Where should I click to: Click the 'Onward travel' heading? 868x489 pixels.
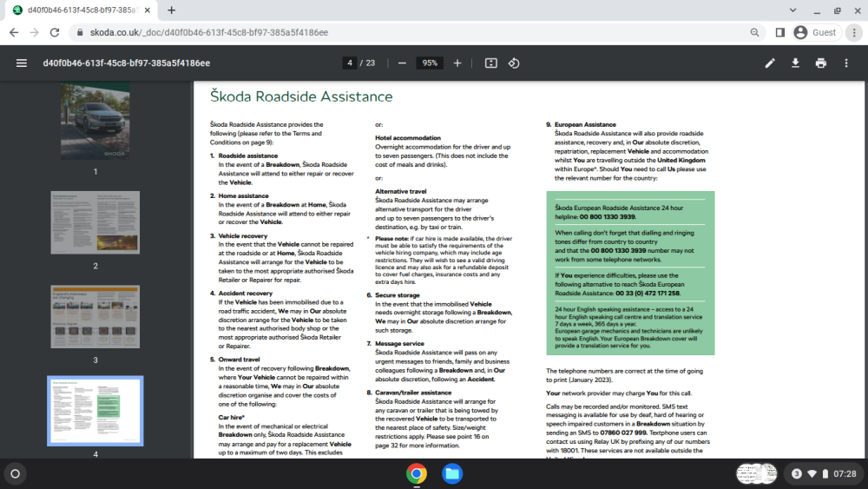(240, 360)
